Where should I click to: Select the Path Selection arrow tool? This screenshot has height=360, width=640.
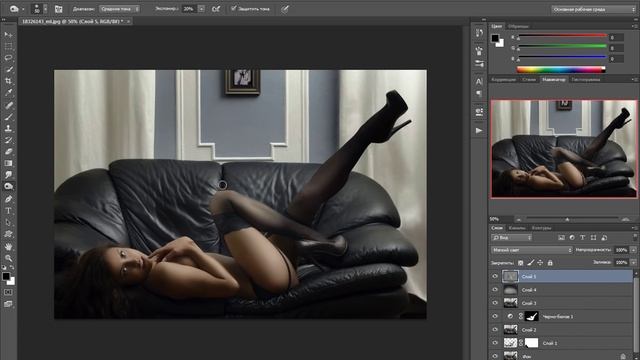(x=8, y=222)
